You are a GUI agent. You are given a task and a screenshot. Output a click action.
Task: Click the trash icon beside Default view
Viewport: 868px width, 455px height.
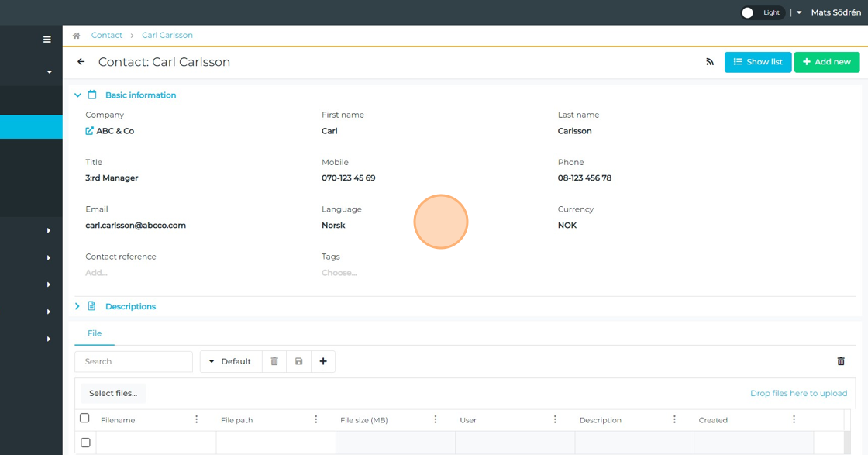(274, 361)
